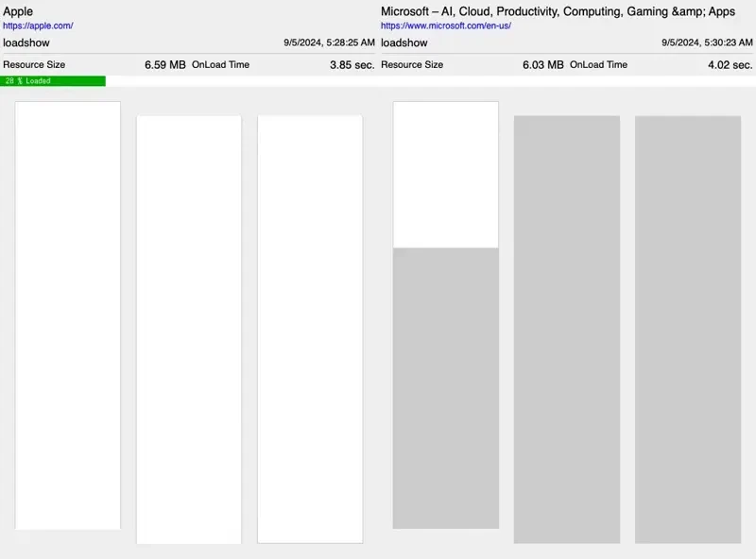Click the 9/5/2024, 5:30:23 AM timestamp
756x559 pixels.
click(707, 42)
